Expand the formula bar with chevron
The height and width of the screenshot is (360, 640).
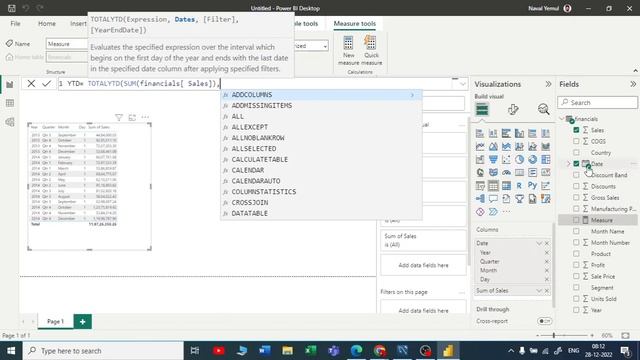coord(463,84)
